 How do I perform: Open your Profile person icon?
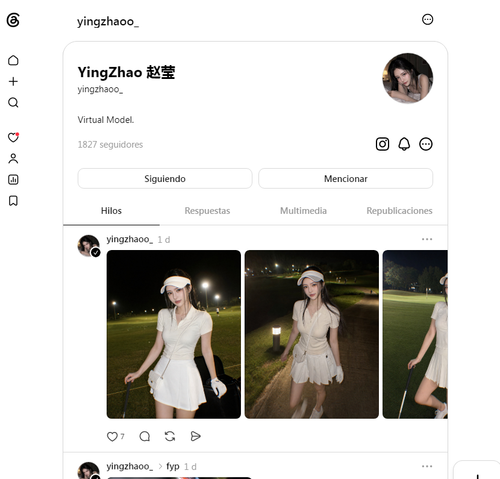(13, 158)
